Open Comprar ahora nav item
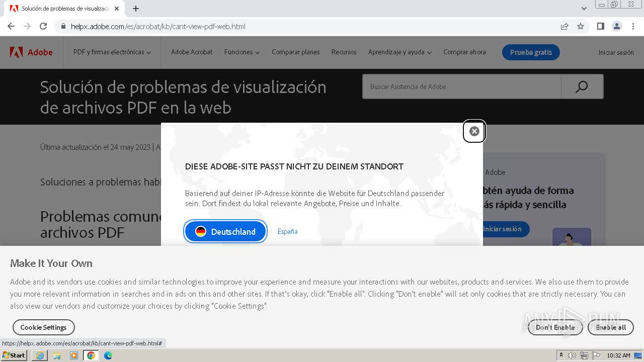644x362 pixels. tap(464, 52)
